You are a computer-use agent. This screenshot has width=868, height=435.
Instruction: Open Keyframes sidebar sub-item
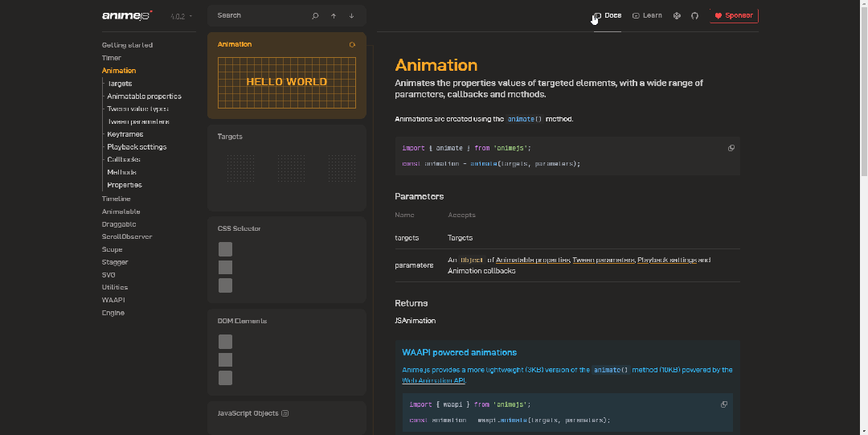coord(125,134)
